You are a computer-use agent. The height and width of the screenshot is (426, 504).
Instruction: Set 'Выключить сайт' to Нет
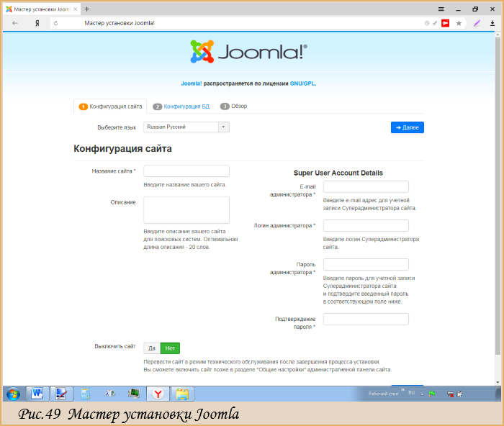(170, 348)
